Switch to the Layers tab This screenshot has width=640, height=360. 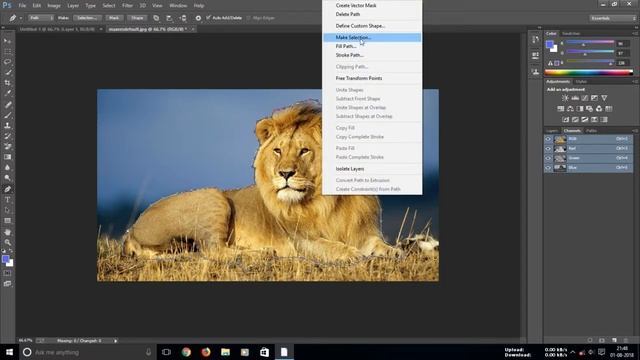[552, 131]
